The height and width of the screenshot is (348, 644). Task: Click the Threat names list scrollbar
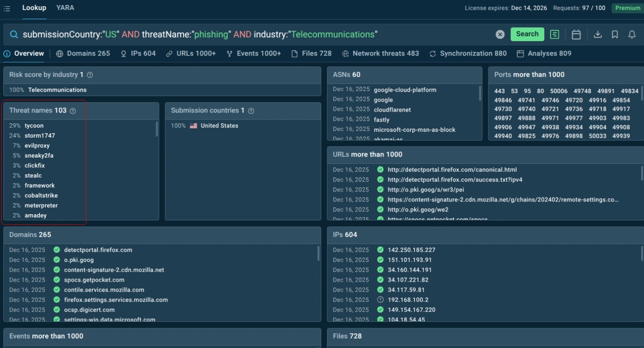157,129
